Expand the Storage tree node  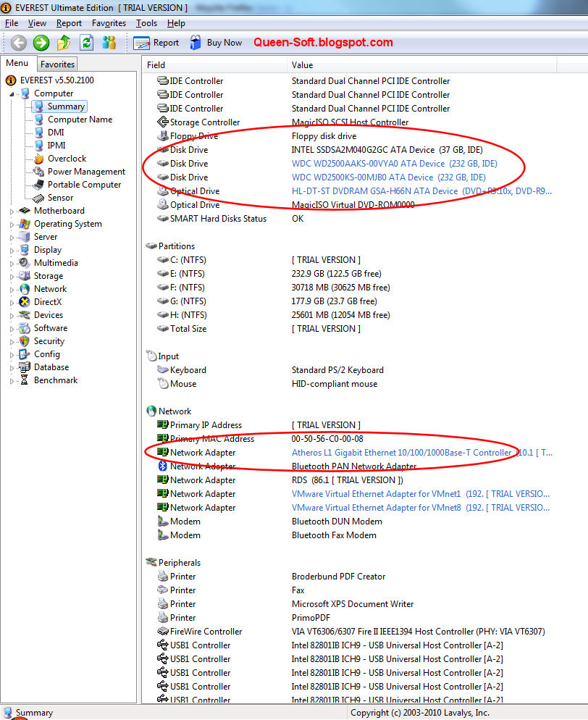(x=12, y=277)
